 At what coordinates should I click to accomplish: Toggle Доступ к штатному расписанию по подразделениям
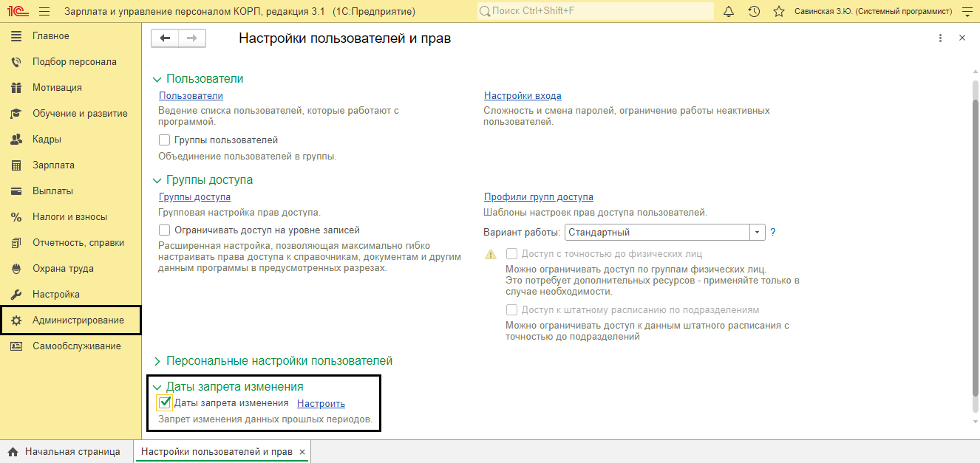[511, 310]
